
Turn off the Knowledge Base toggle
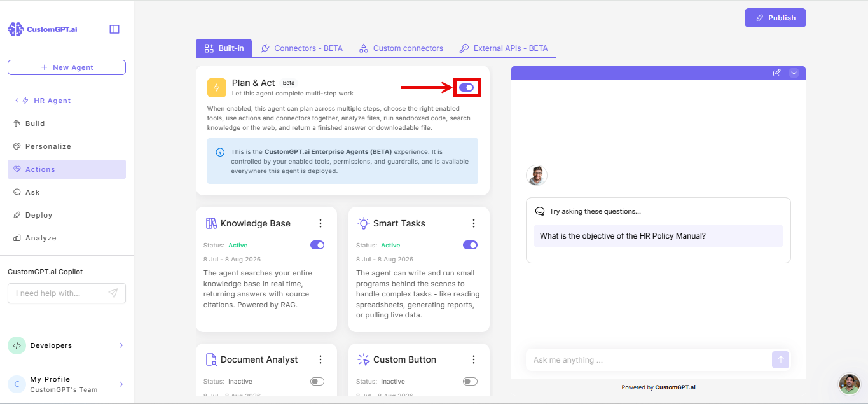click(317, 245)
